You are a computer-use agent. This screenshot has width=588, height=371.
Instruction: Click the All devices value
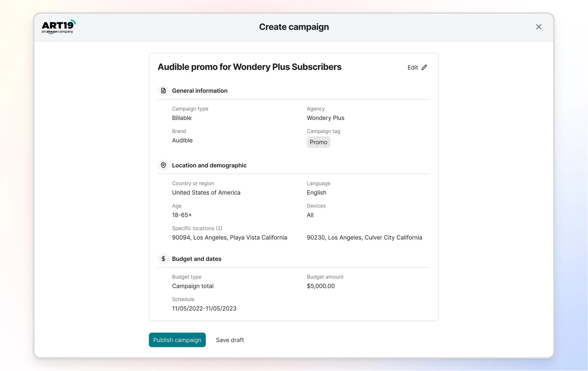(x=310, y=215)
